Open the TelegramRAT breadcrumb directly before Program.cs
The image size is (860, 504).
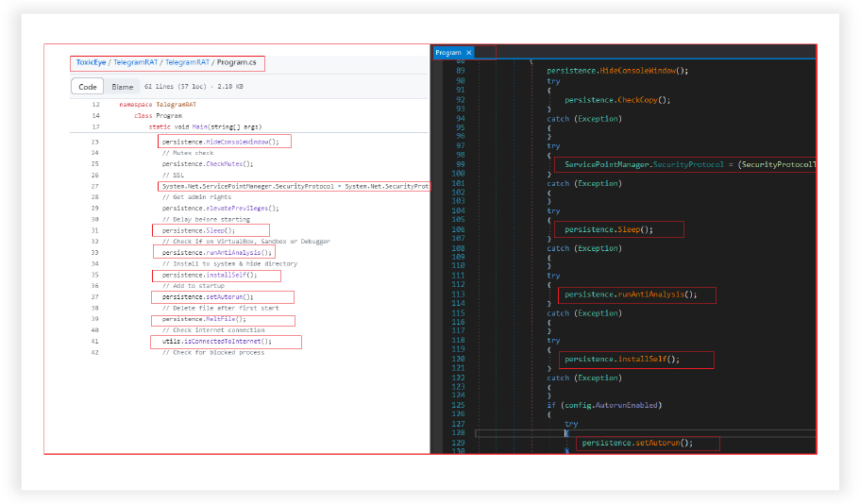[187, 62]
